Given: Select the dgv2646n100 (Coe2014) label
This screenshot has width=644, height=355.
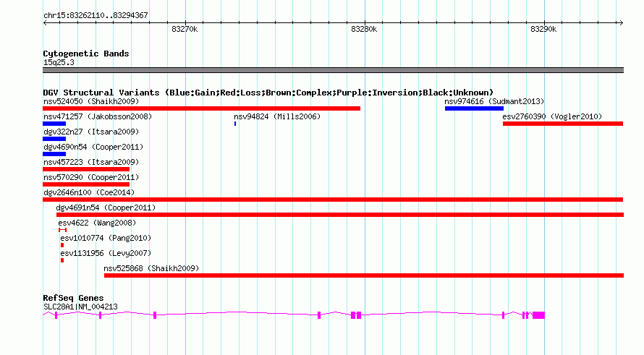Looking at the screenshot, I should [89, 192].
